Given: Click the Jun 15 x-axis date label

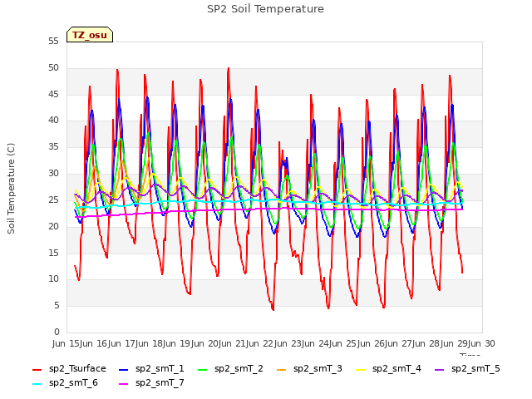Looking at the screenshot, I should coord(66,343).
